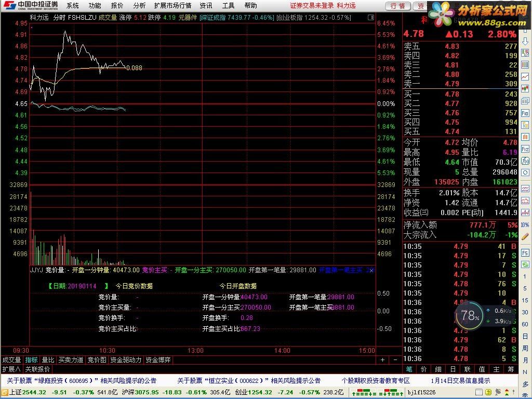Image resolution: width=532 pixels, height=399 pixels.
Task: Switch to 15-minute period in sidebar
Action: (525, 300)
